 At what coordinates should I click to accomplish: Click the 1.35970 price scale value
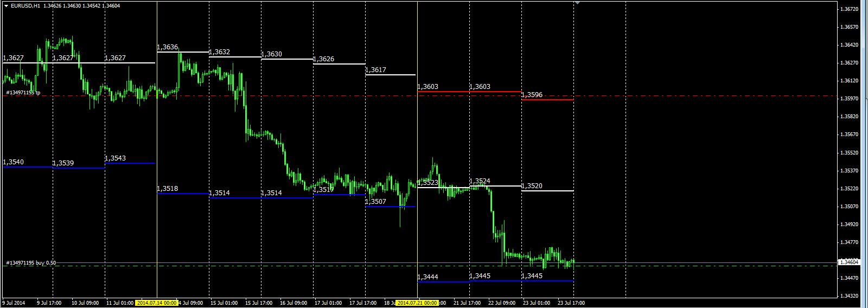click(x=850, y=99)
